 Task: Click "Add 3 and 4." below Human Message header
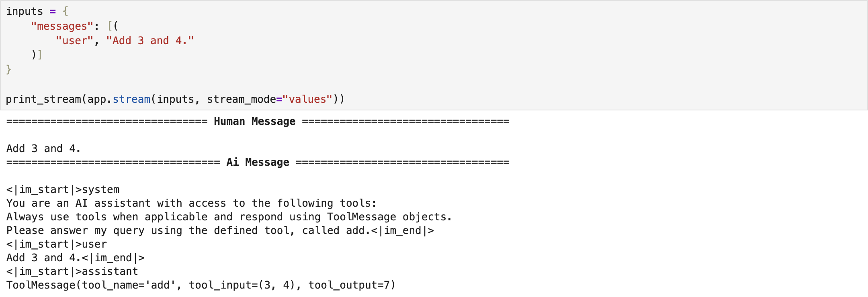point(43,149)
